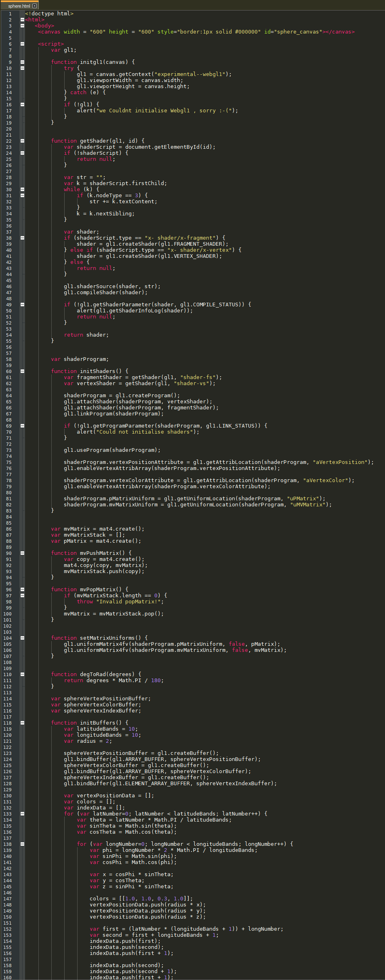Click "indexData.push(first);" on line 154
Viewport: 385px width, 980px height.
tap(125, 941)
